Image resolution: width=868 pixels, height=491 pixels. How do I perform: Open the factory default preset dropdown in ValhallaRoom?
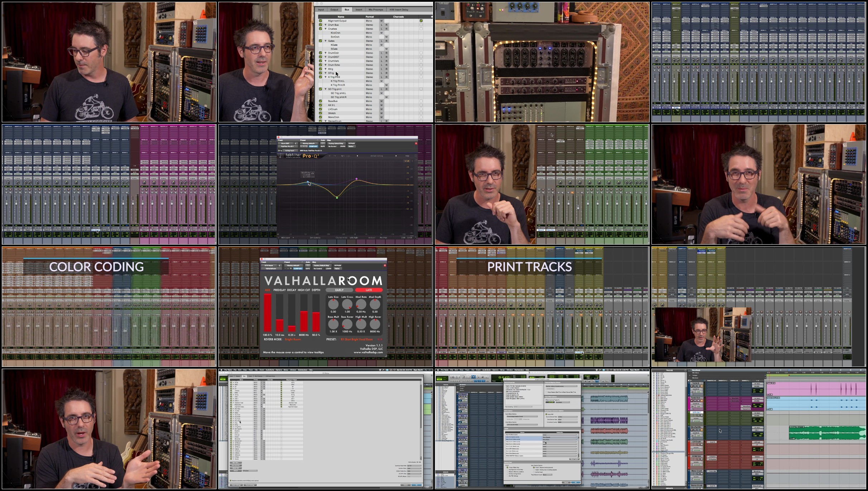293,266
